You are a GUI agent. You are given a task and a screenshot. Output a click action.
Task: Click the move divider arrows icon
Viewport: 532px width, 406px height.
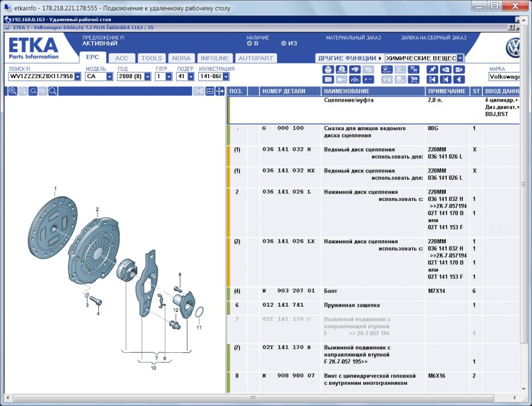(220, 91)
